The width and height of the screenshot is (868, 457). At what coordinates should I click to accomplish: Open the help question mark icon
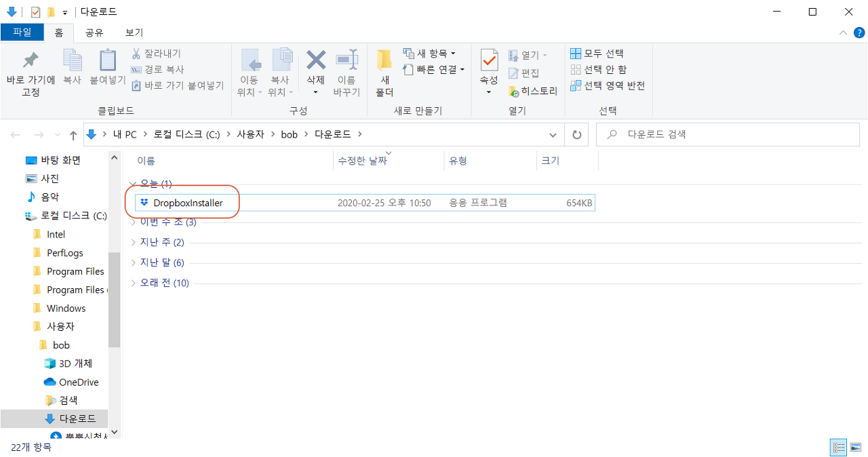coord(858,33)
